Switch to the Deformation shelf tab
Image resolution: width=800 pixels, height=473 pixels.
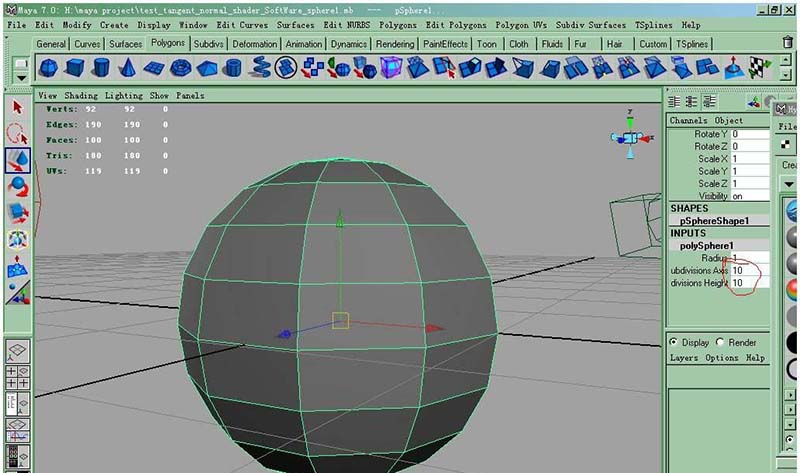pyautogui.click(x=255, y=44)
